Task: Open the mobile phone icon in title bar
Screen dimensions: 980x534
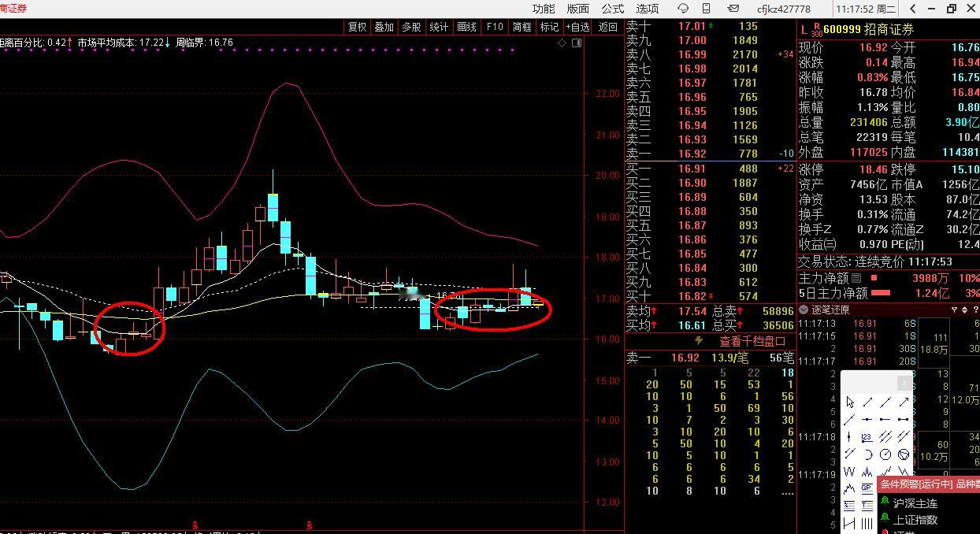Action: click(707, 9)
